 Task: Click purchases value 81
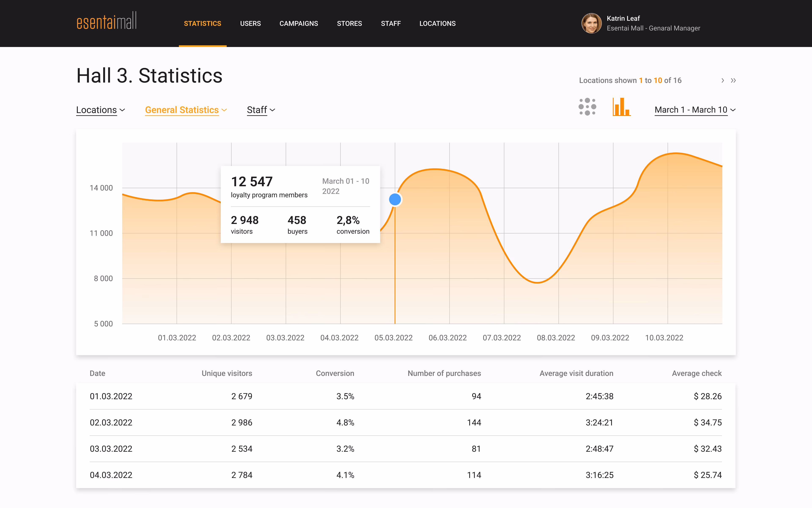tap(476, 449)
